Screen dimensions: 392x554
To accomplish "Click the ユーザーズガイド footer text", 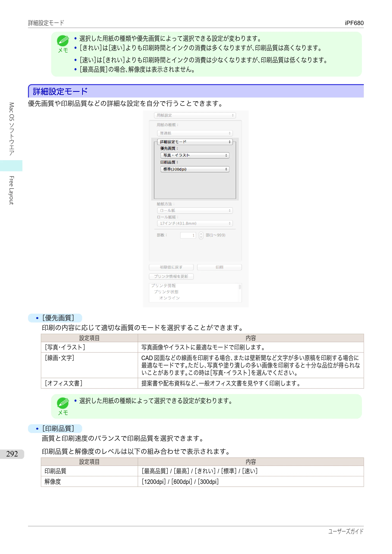I will click(346, 531).
